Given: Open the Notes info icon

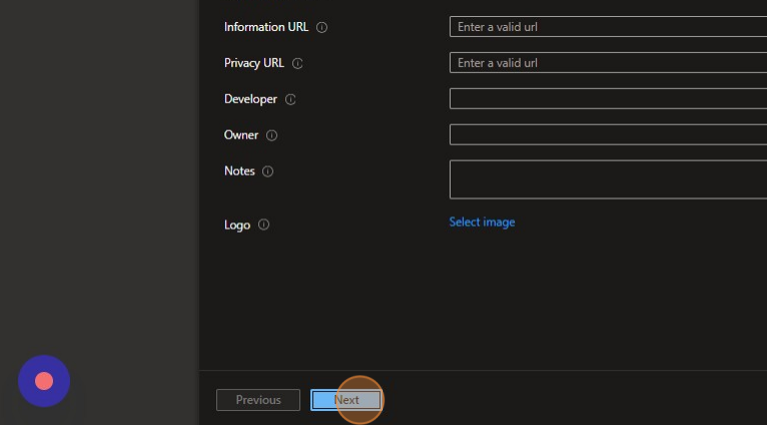Looking at the screenshot, I should [x=268, y=172].
